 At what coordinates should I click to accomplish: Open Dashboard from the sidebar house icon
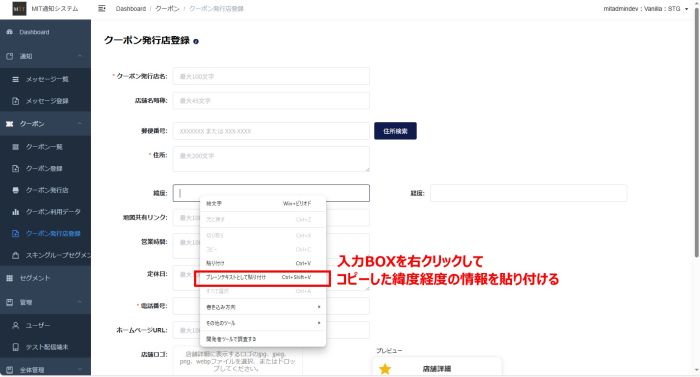[9, 32]
